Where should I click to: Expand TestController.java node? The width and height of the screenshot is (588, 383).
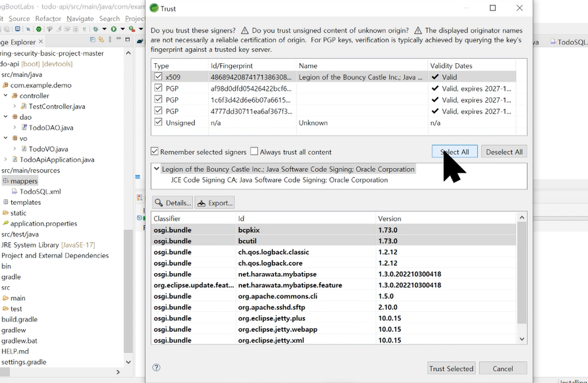tap(14, 106)
